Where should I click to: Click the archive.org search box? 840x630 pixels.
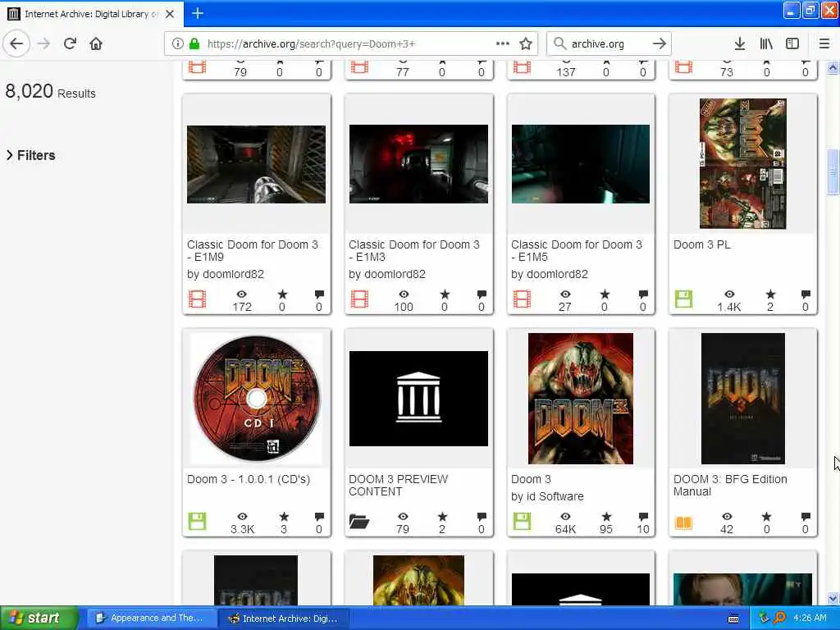pyautogui.click(x=609, y=43)
